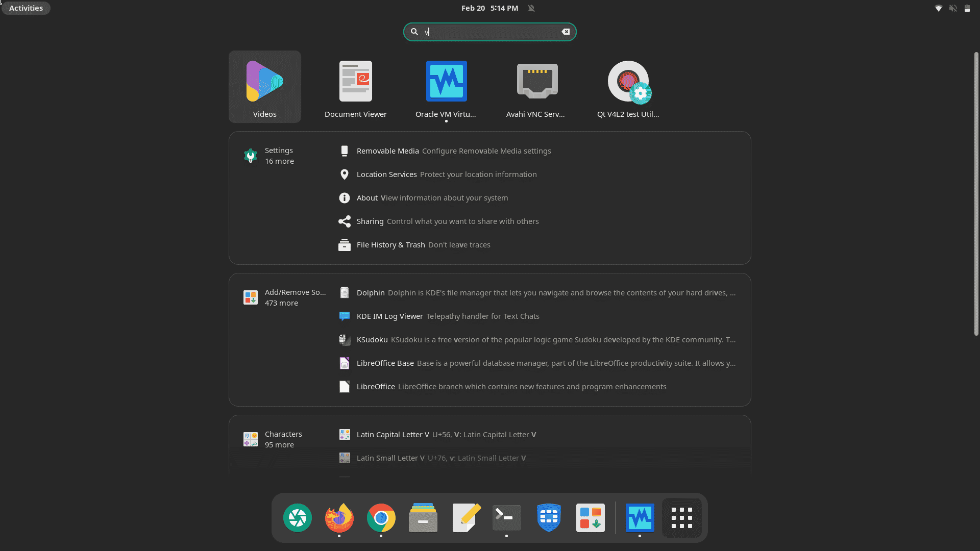Focus the search text box
Viewport: 980px width, 551px height.
coord(489,32)
